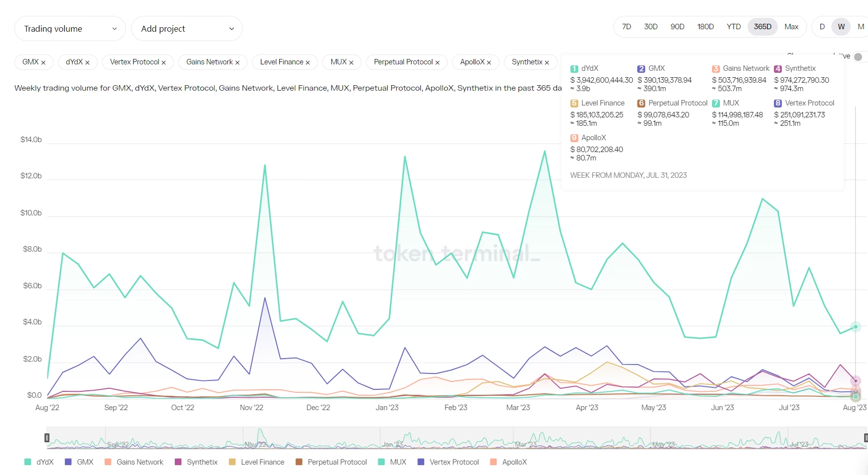Delete Level Finance chip x icon
Viewport: 868px width, 475px height.
[x=307, y=62]
